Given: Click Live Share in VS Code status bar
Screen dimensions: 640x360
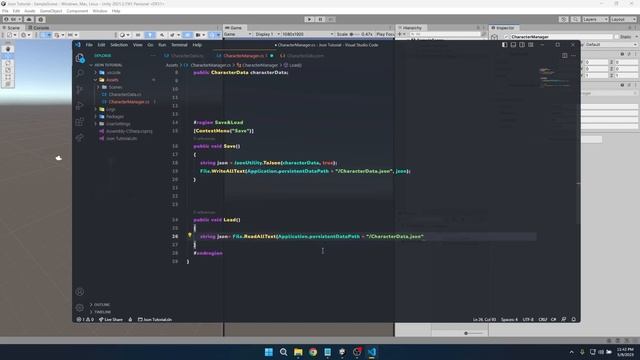Looking at the screenshot, I should 111,320.
